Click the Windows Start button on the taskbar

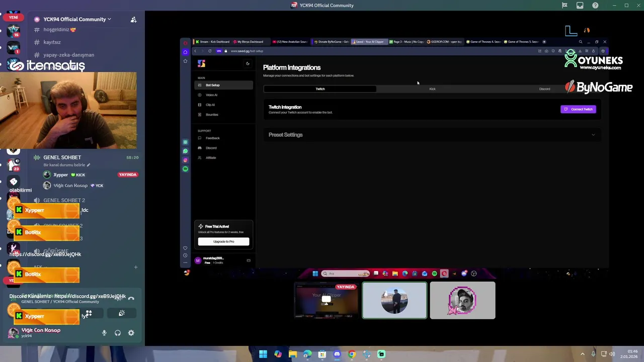263,354
